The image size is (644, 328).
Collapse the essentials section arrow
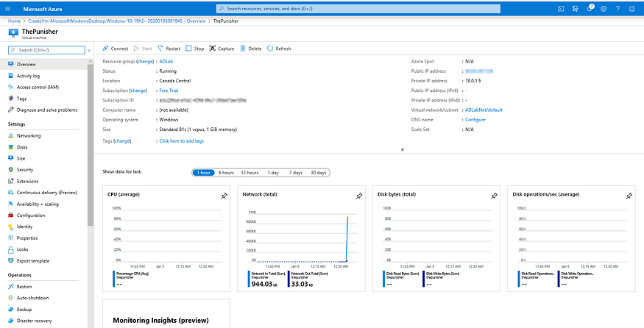(402, 149)
